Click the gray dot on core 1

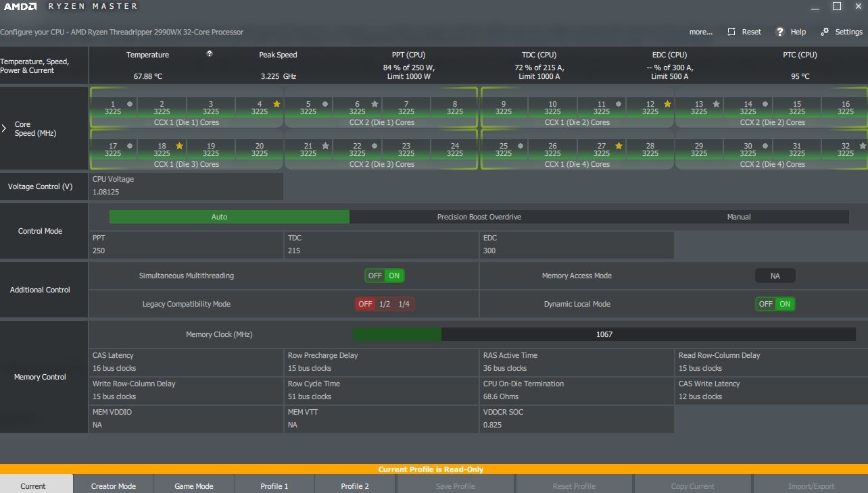tap(130, 104)
